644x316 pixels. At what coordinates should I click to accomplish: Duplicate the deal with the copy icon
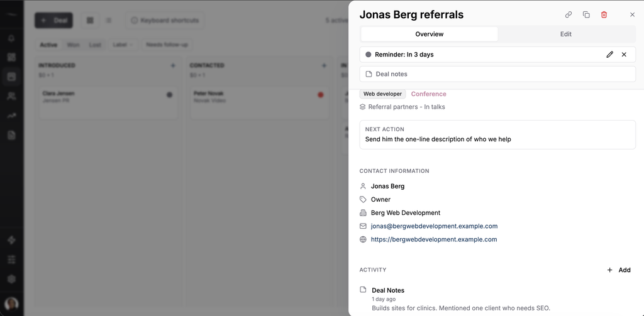coord(586,15)
